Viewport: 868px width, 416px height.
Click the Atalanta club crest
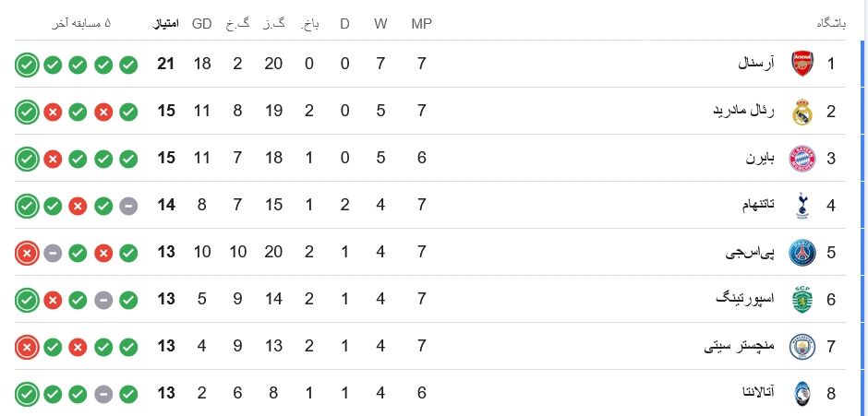click(802, 394)
